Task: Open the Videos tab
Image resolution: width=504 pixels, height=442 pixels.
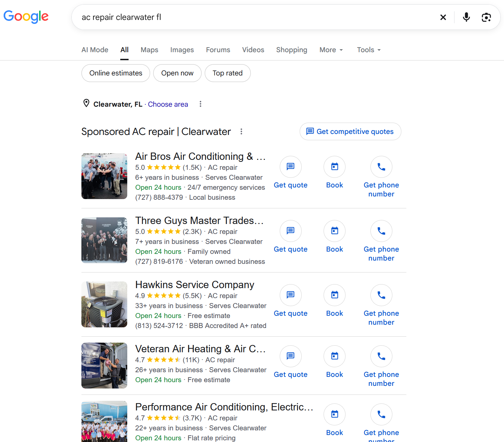Action: point(253,50)
